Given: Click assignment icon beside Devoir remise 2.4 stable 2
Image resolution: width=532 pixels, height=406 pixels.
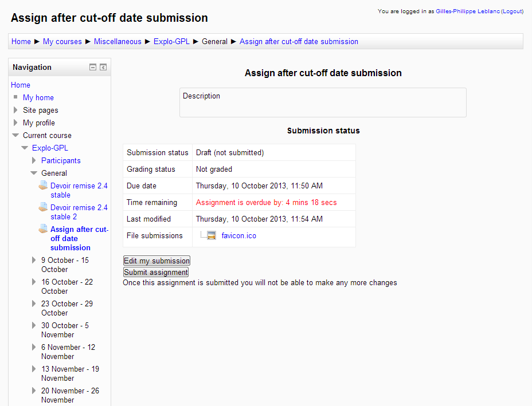Looking at the screenshot, I should pos(43,207).
